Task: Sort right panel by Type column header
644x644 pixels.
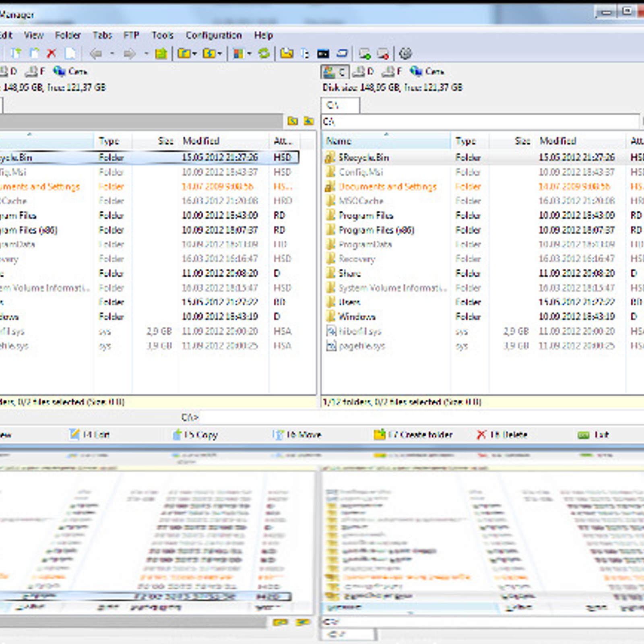Action: (470, 141)
